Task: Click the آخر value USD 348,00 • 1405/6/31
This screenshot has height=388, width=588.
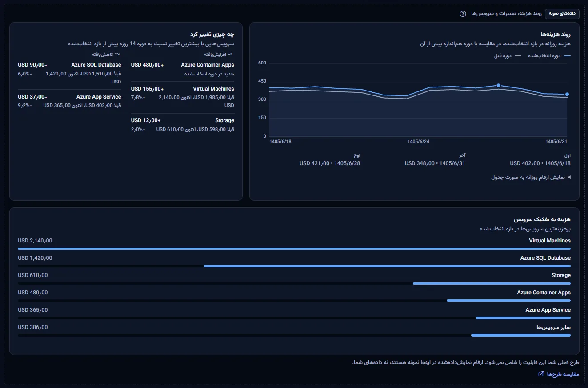Action: click(x=435, y=163)
